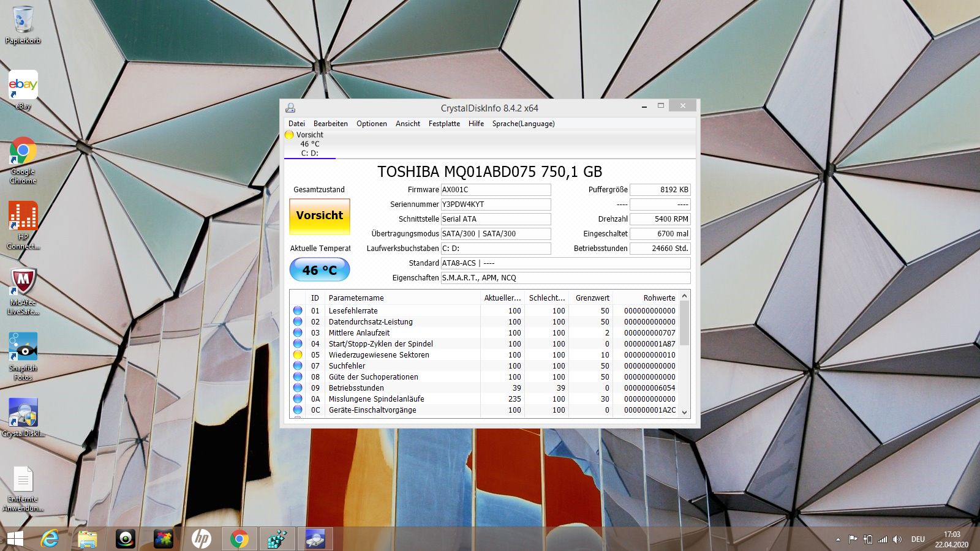Screen dimensions: 980x551
Task: Open the eBay desktop shortcut
Action: (23, 90)
